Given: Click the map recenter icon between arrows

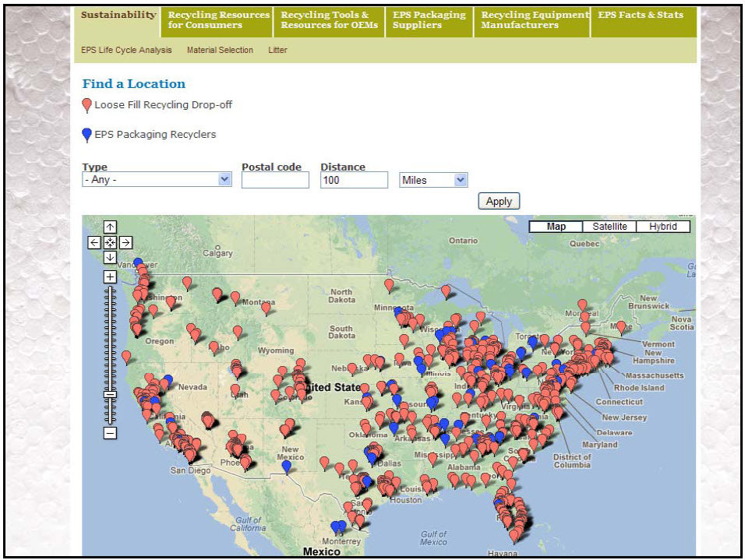Looking at the screenshot, I should (x=110, y=243).
